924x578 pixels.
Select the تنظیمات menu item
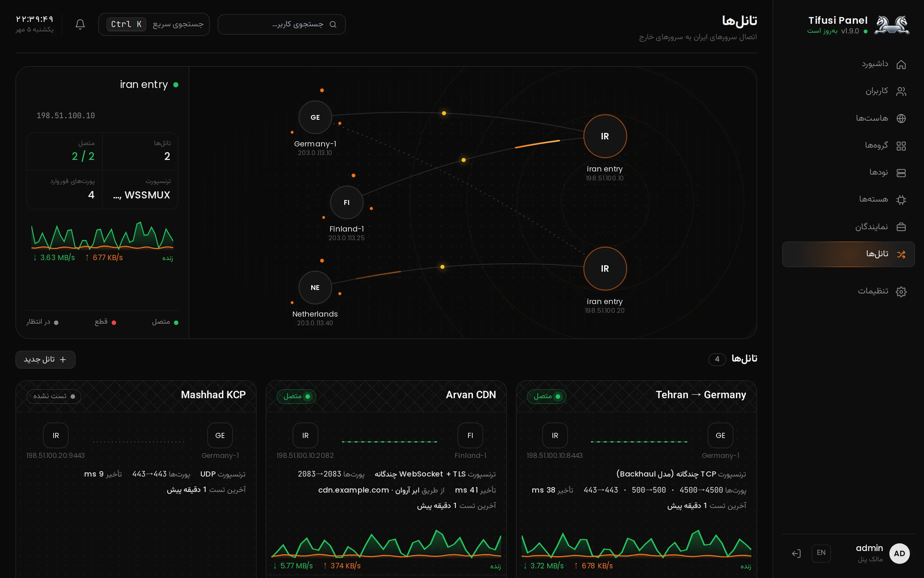click(x=848, y=291)
